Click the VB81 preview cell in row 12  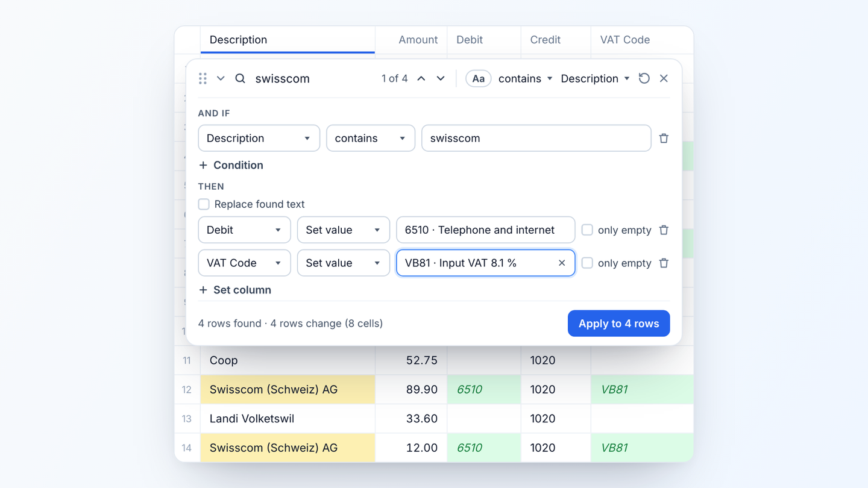pyautogui.click(x=642, y=389)
